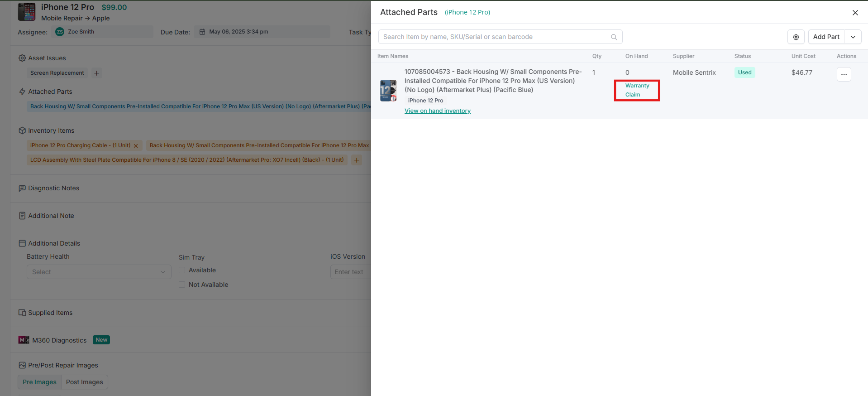868x396 pixels.
Task: Expand the Add Part dropdown arrow
Action: coord(853,37)
